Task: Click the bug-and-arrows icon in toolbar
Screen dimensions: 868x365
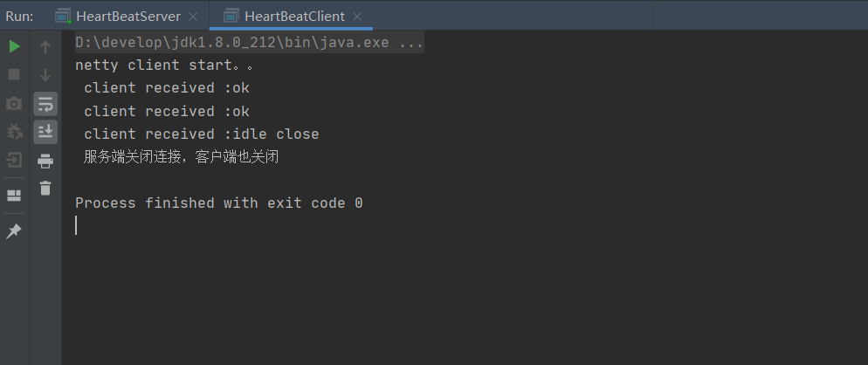Action: pyautogui.click(x=14, y=132)
